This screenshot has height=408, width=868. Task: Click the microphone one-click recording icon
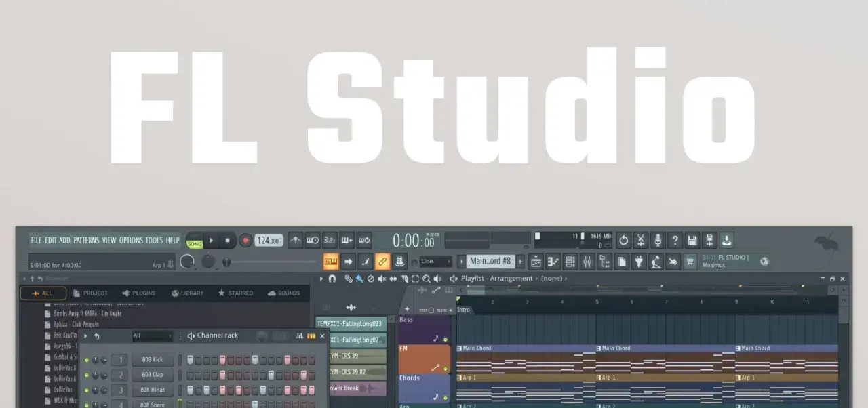point(658,241)
